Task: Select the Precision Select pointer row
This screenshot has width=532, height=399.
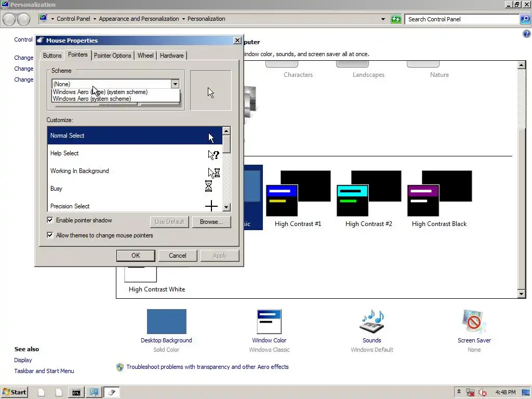Action: (135, 206)
